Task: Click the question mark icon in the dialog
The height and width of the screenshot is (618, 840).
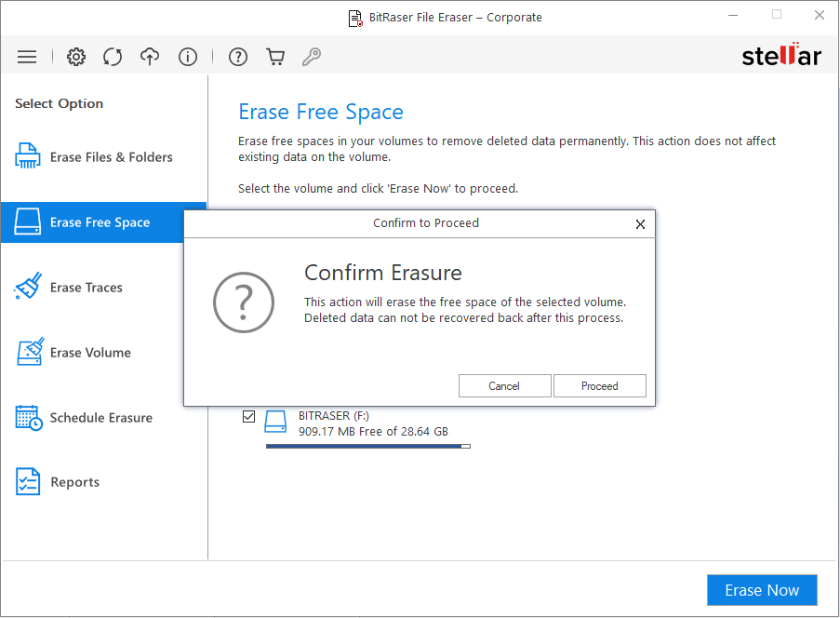Action: [244, 302]
